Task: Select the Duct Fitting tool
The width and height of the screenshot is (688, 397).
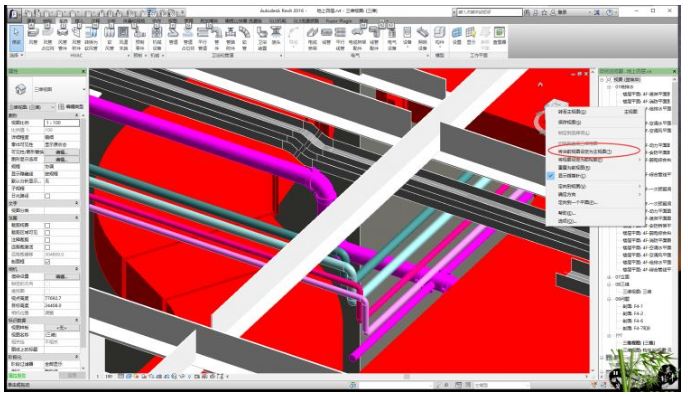Action: click(x=62, y=38)
